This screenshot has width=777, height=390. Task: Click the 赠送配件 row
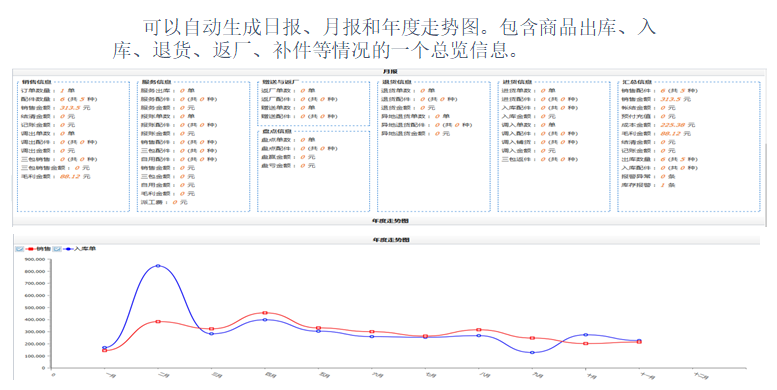pyautogui.click(x=300, y=116)
